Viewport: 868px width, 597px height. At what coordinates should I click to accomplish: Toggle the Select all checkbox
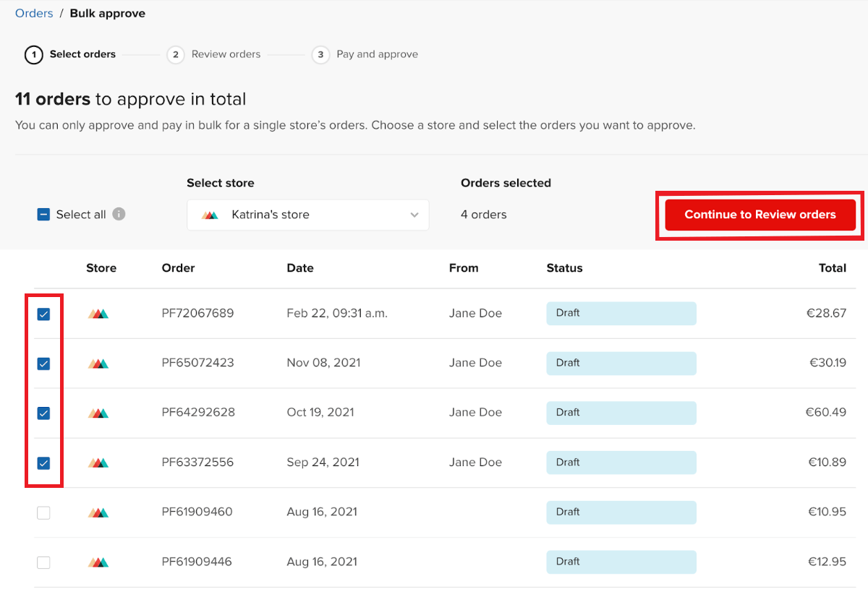tap(43, 214)
